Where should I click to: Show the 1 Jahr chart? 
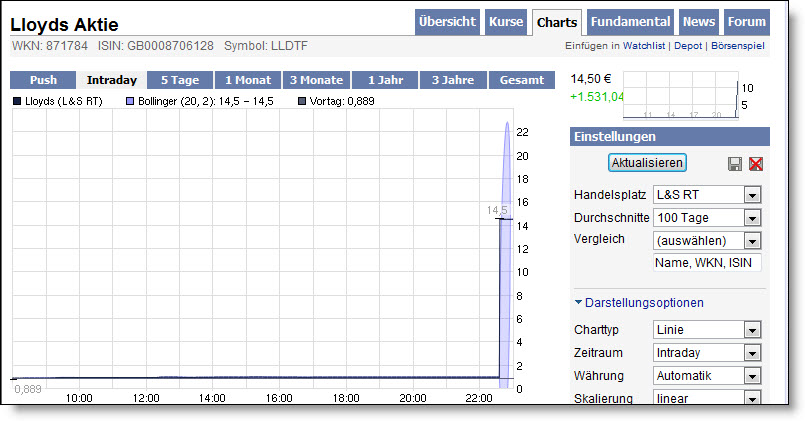(385, 80)
